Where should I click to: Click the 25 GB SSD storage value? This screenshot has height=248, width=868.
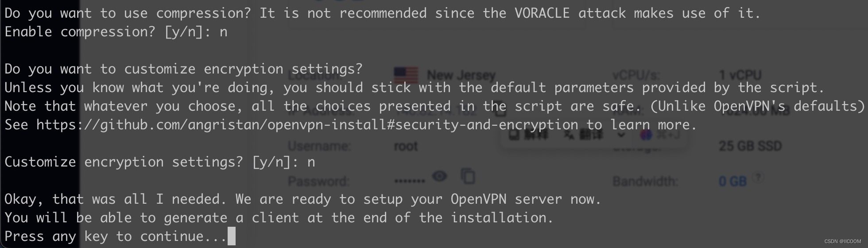pyautogui.click(x=750, y=146)
